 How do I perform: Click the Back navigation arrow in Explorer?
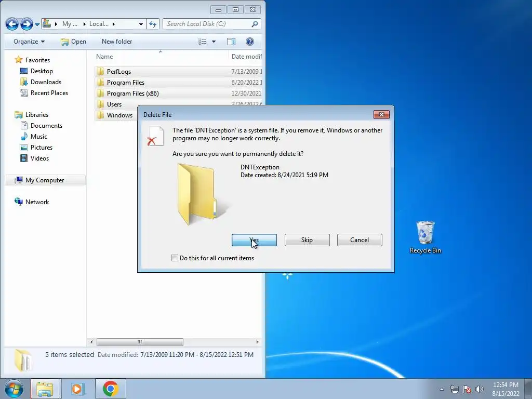[x=12, y=24]
